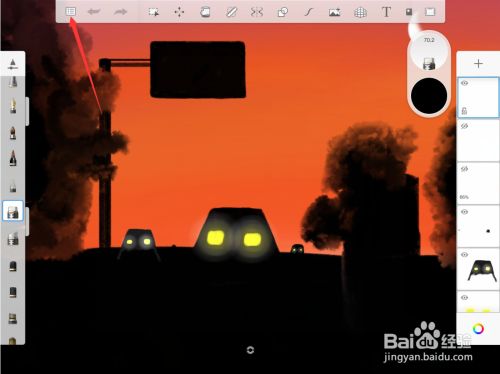Add a new layer with plus button

click(x=478, y=64)
